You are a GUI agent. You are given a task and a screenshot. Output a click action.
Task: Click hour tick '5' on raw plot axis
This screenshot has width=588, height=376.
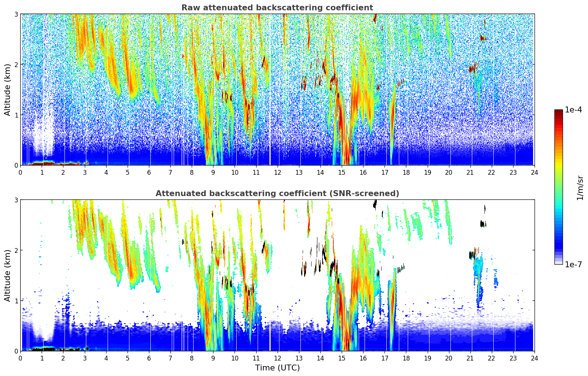pos(128,172)
